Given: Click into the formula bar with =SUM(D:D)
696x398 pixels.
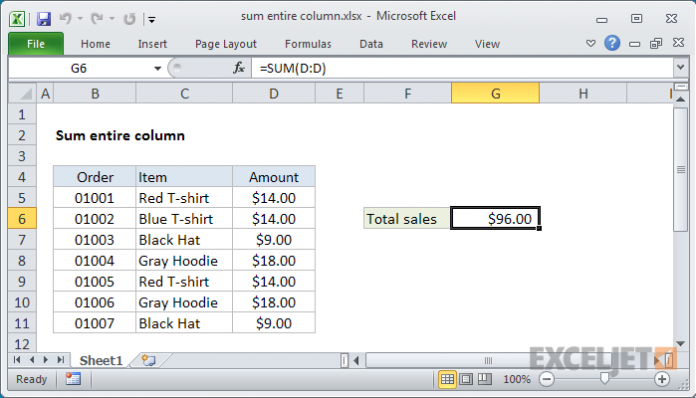Looking at the screenshot, I should [x=462, y=68].
